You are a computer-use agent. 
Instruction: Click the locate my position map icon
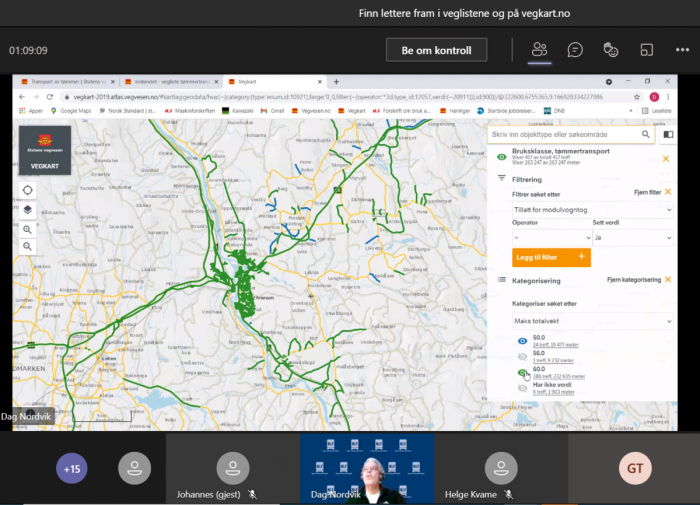[28, 190]
